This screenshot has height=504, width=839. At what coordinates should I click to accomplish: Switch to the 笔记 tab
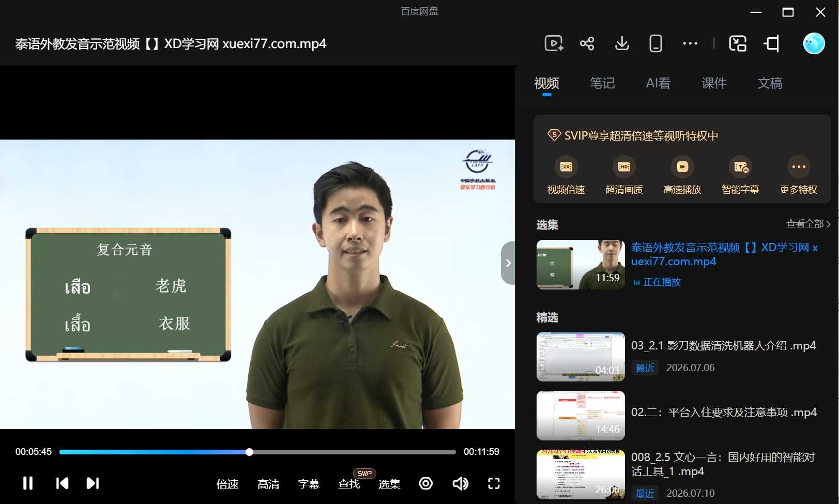point(602,83)
